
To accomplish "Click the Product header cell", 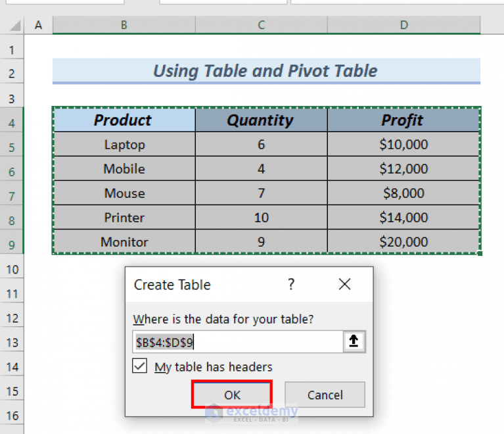I will click(x=124, y=120).
